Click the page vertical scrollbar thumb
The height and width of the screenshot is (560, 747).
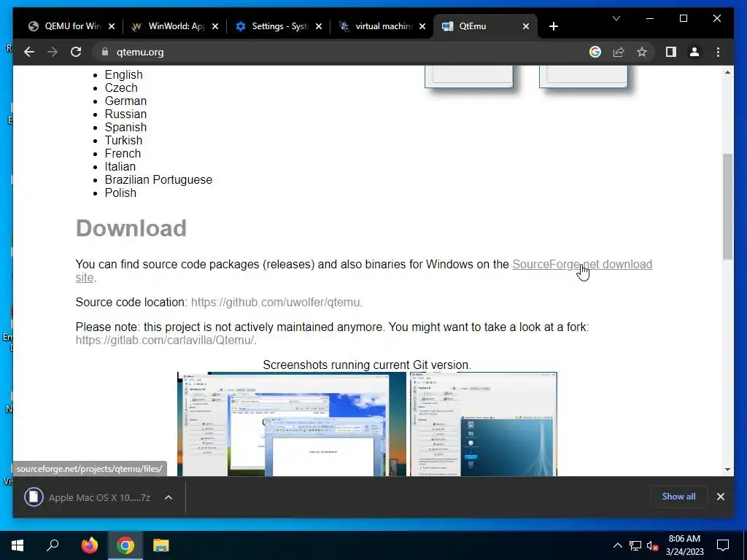(727, 206)
